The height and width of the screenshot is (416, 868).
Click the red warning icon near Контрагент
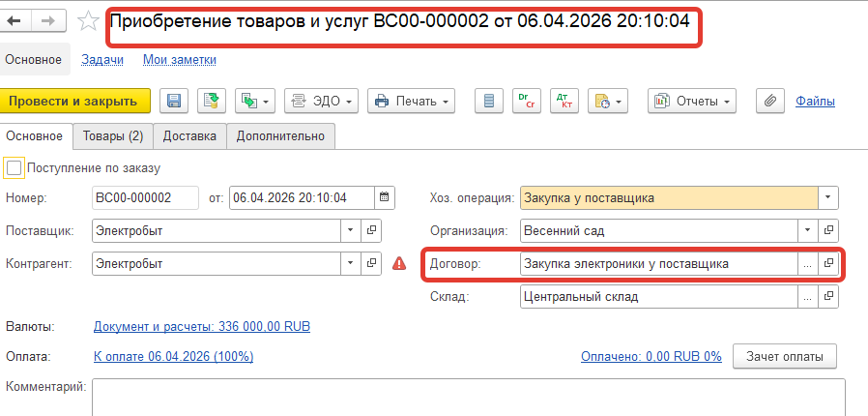(399, 263)
